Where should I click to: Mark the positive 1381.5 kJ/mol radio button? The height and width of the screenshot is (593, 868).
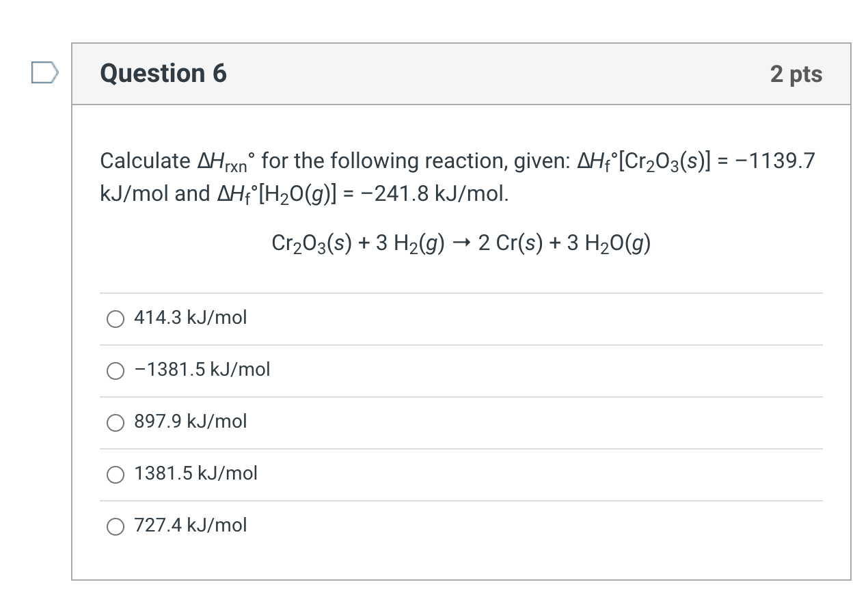pyautogui.click(x=116, y=474)
